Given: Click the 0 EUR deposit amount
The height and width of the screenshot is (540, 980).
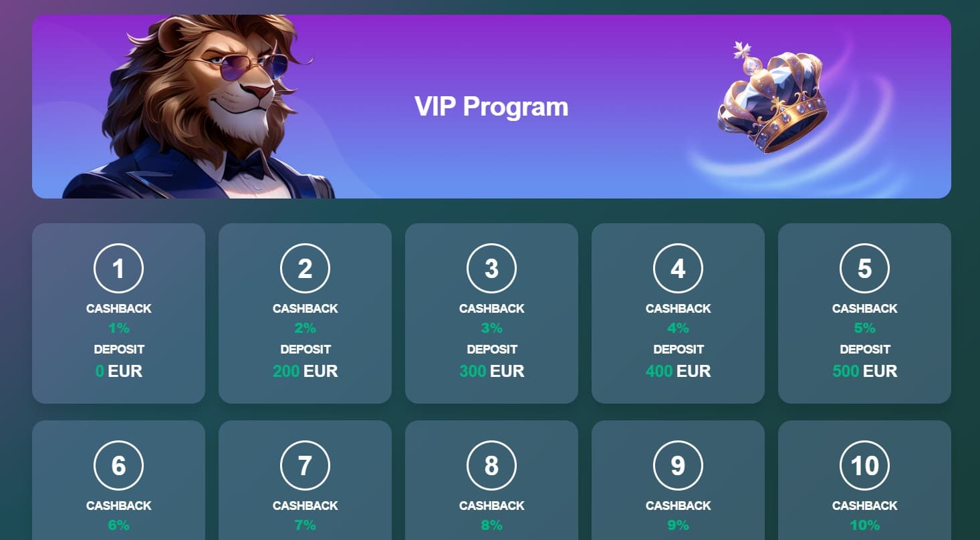Looking at the screenshot, I should (x=118, y=371).
